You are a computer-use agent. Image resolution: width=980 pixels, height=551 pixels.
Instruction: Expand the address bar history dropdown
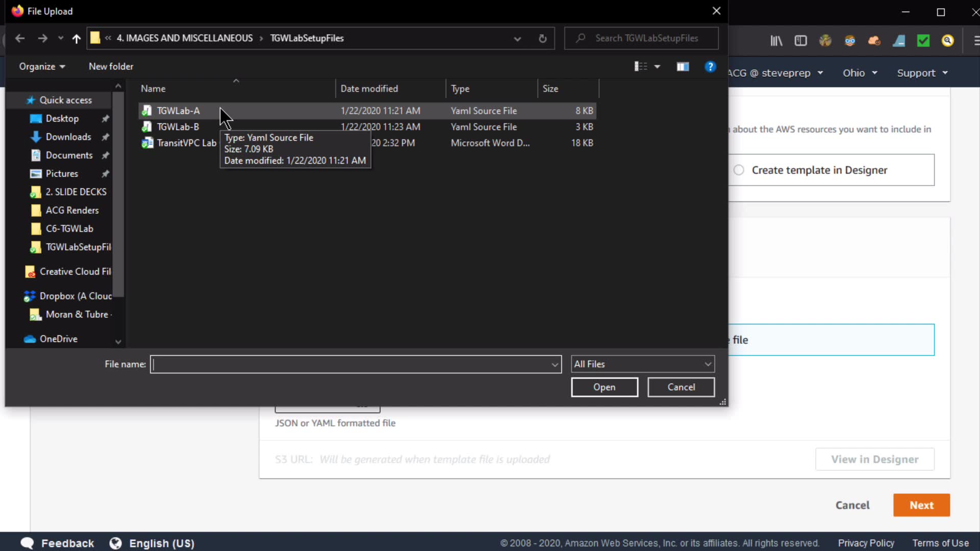pos(517,38)
